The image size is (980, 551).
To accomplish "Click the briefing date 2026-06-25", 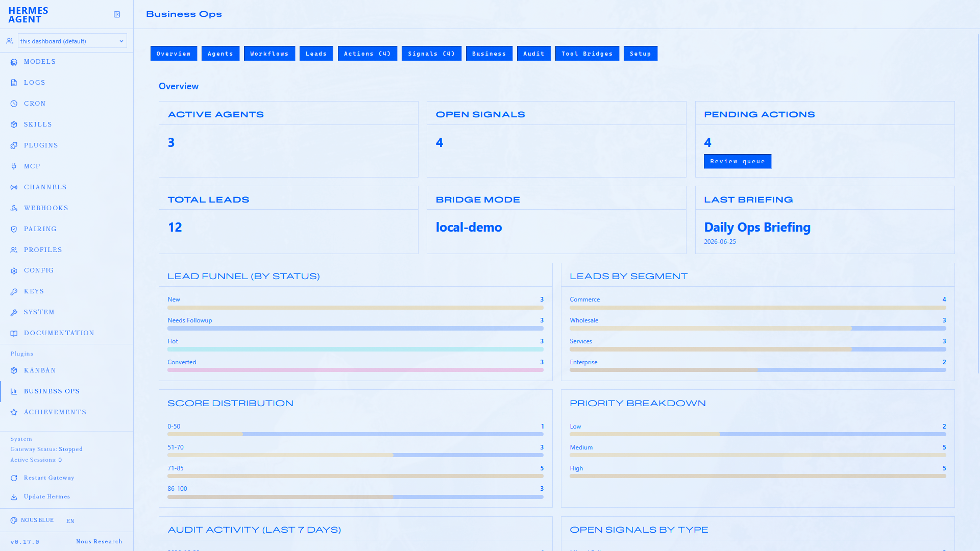I will coord(720,242).
